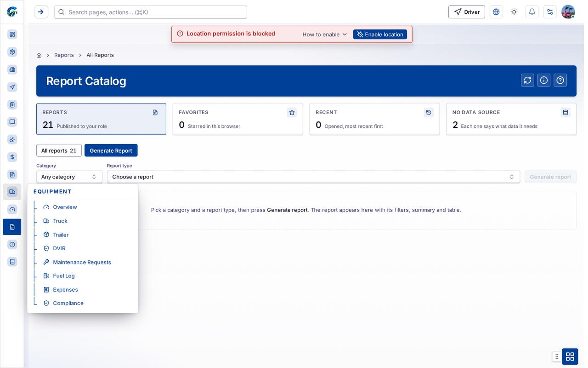
Task: Select the Recent reports card
Action: (x=374, y=119)
